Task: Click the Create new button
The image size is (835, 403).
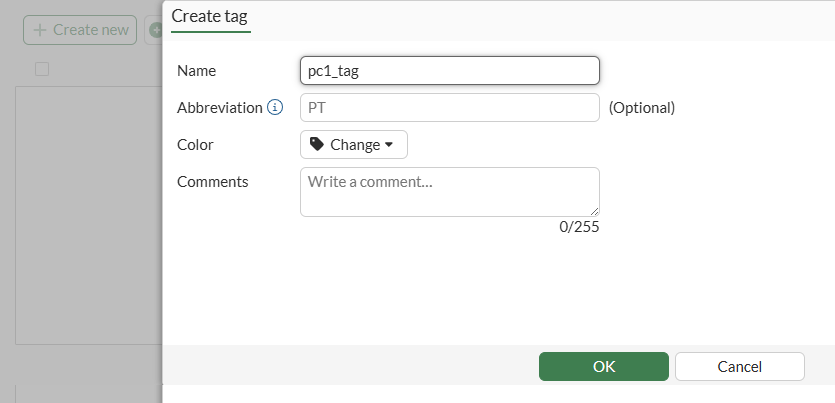Action: [x=80, y=30]
